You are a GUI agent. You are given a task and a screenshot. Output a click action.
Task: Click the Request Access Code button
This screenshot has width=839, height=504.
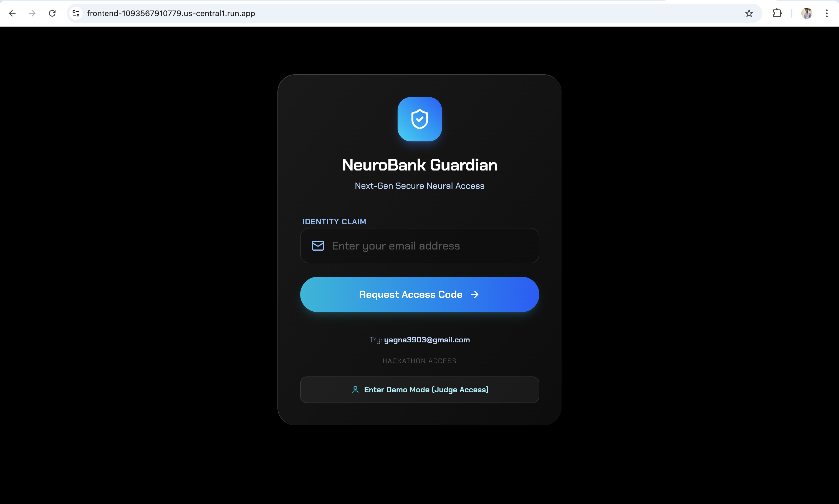420,294
